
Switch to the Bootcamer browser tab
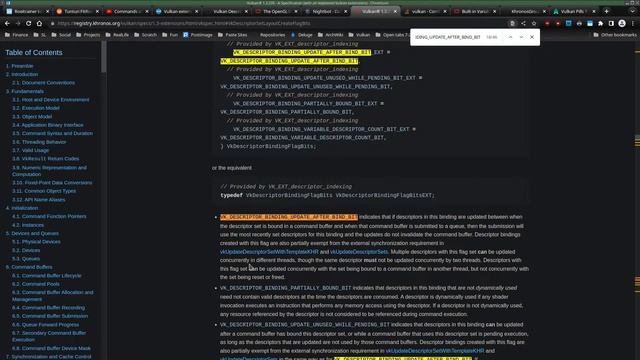tap(27, 11)
